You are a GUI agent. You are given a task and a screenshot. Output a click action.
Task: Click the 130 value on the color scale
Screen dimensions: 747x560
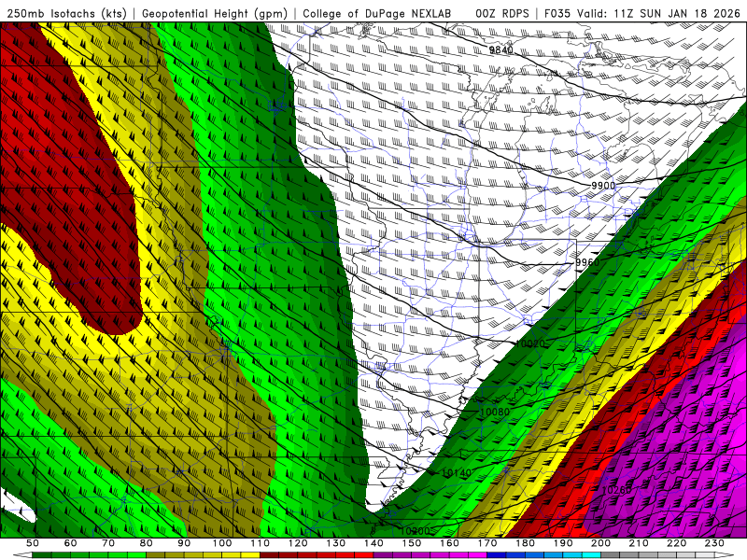click(336, 543)
